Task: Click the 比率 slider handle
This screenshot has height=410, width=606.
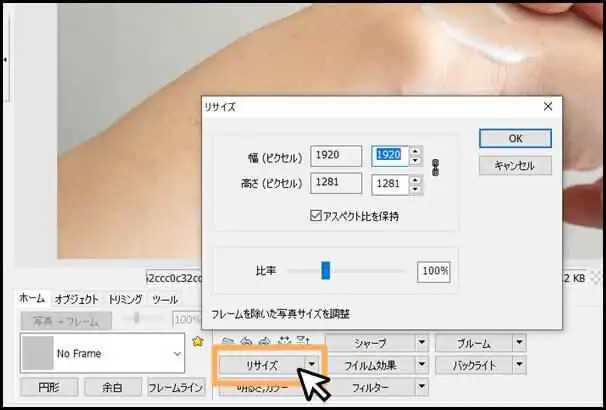Action: coord(326,270)
